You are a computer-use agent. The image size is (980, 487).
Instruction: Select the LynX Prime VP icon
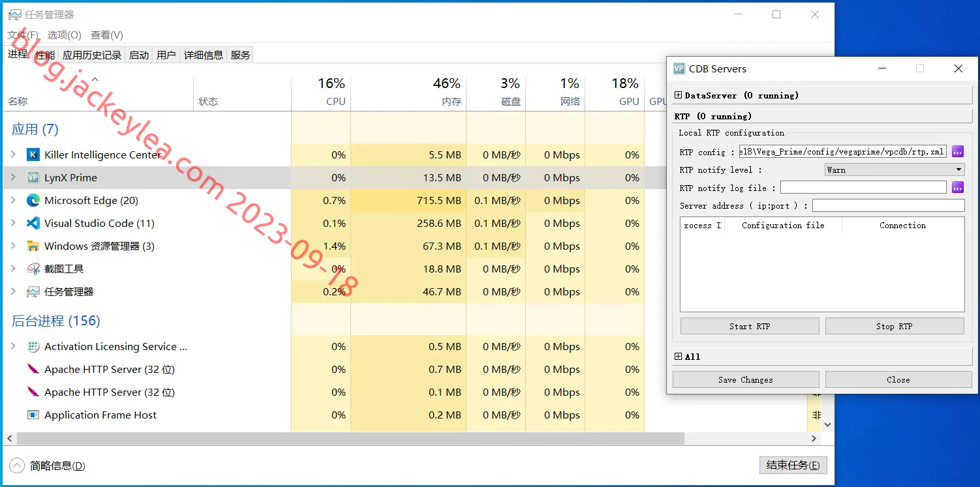tap(33, 178)
